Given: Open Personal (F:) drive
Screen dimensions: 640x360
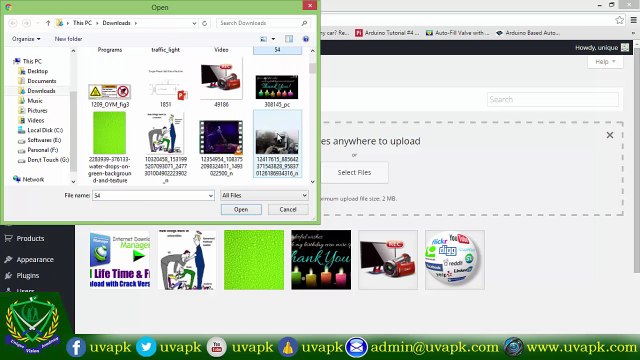Looking at the screenshot, I should coord(38,150).
